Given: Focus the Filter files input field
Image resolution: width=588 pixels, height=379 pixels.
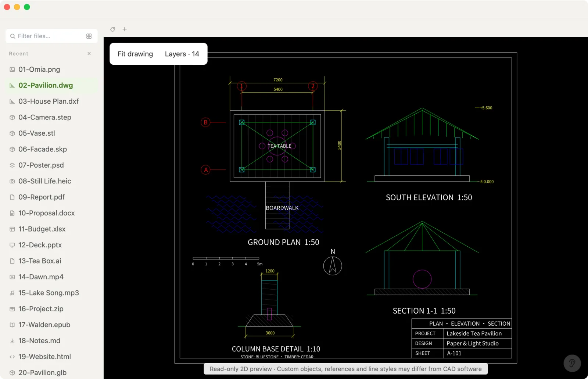Looking at the screenshot, I should 51,36.
